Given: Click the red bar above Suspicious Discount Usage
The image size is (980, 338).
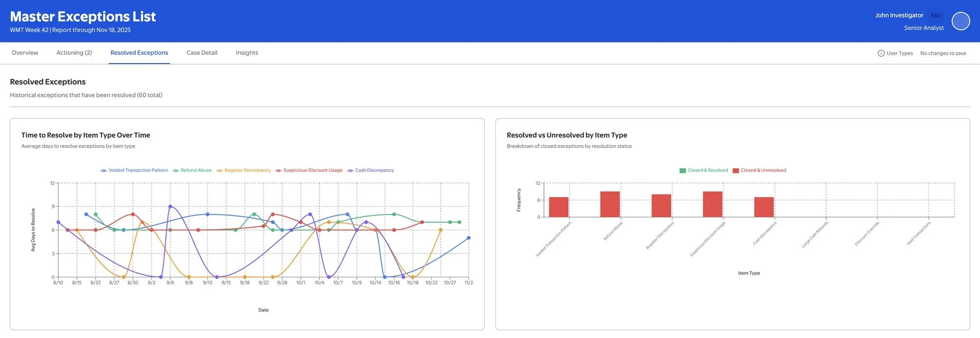Looking at the screenshot, I should [712, 204].
